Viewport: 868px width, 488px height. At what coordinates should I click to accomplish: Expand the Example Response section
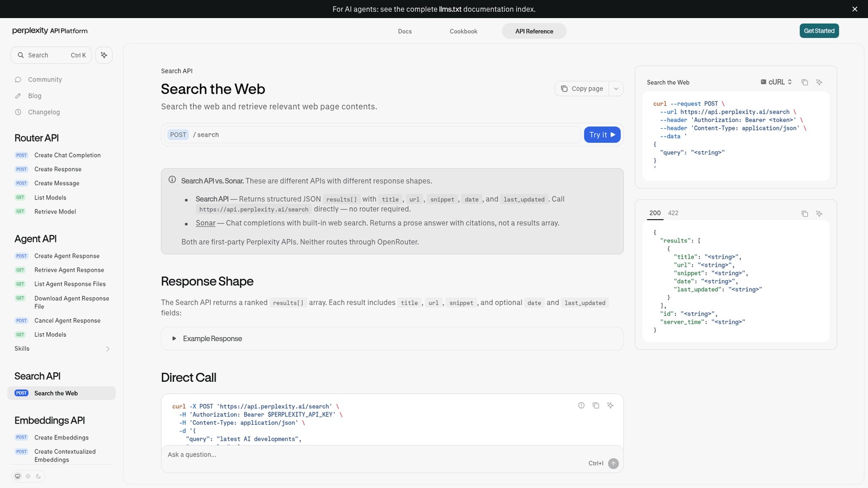click(x=392, y=339)
